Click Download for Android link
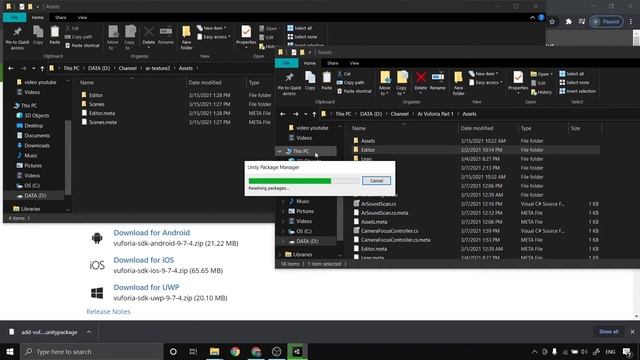This screenshot has width=640, height=360. [151, 232]
